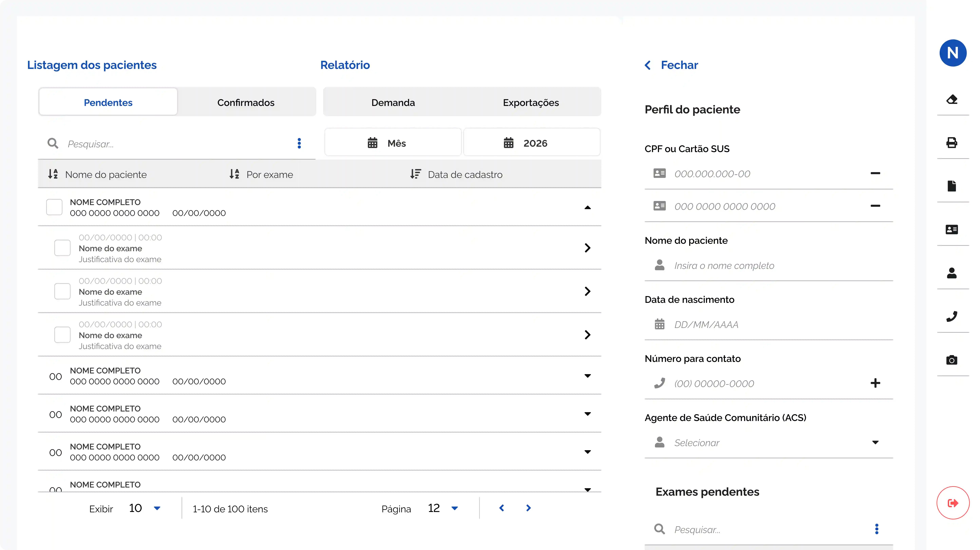Click the camera icon in sidebar
The image size is (980, 550).
click(x=952, y=360)
